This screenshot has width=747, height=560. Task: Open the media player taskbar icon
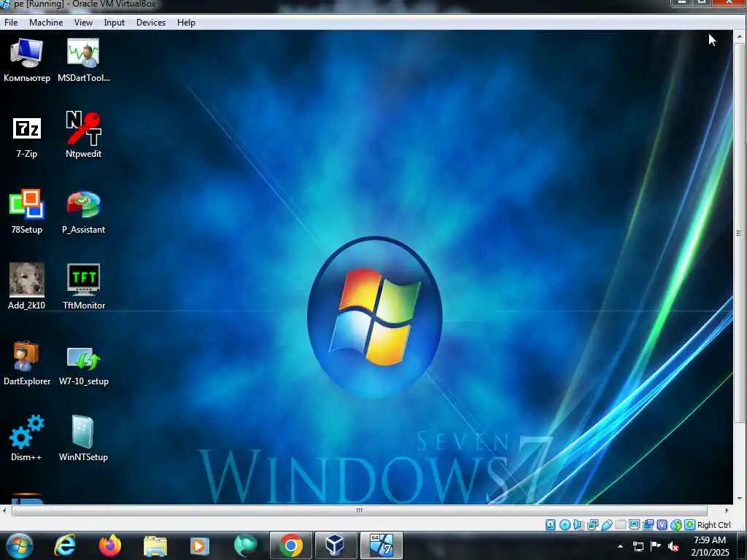coord(200,545)
